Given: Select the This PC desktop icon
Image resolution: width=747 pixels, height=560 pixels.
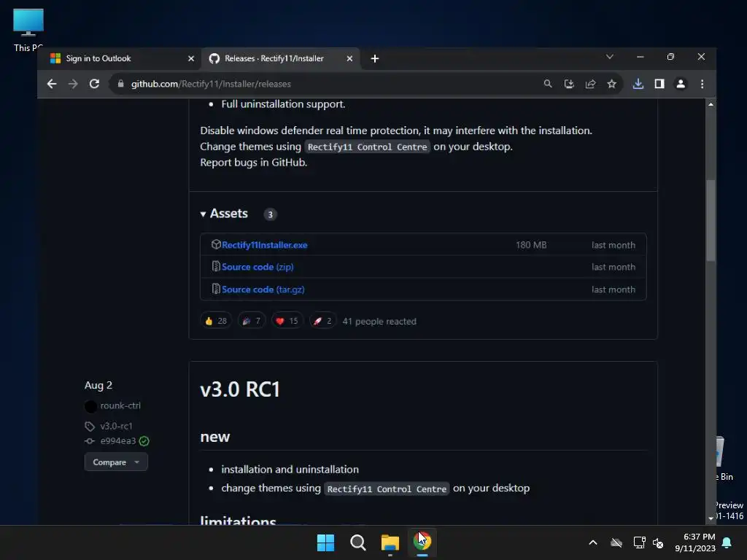Looking at the screenshot, I should tap(28, 30).
